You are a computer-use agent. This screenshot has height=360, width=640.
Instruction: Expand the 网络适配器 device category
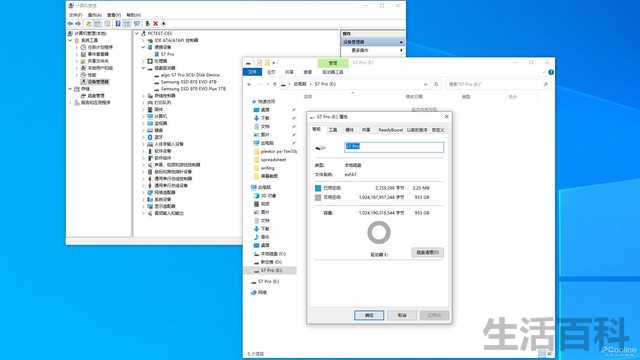point(144,192)
